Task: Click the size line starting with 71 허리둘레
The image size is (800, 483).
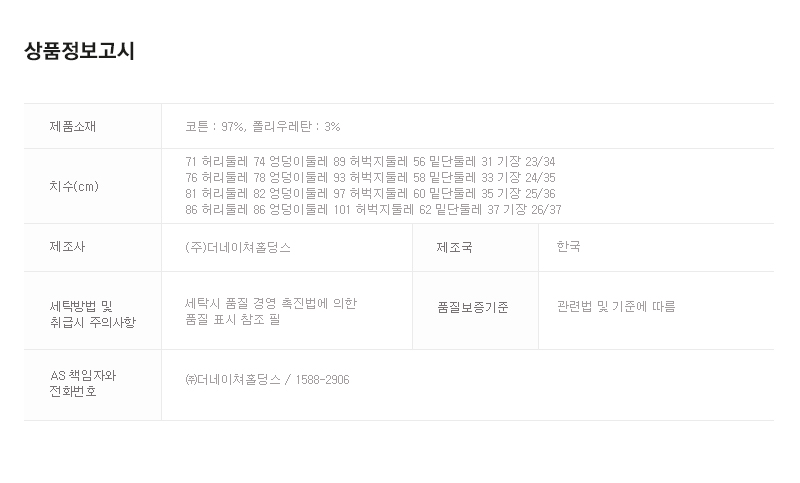Action: pyautogui.click(x=370, y=162)
